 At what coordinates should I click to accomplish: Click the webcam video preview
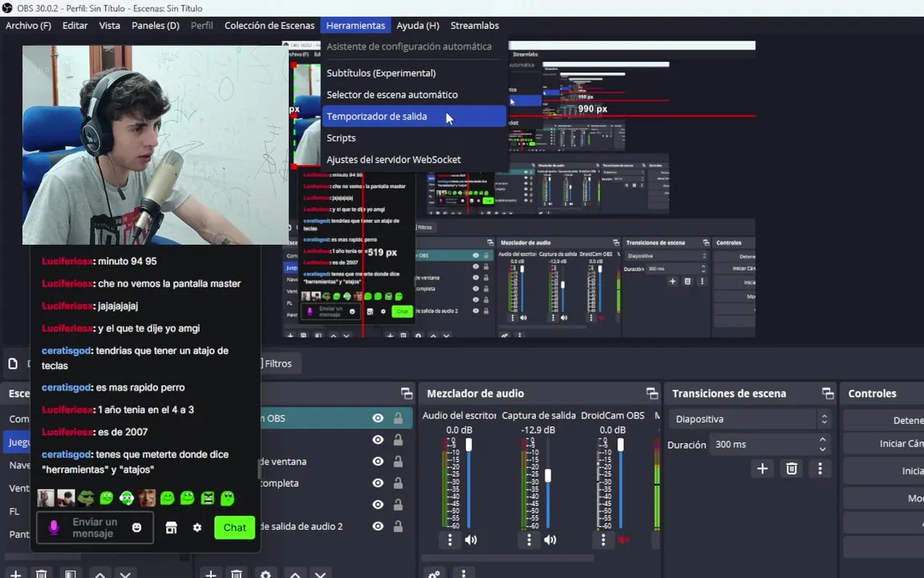coord(156,145)
